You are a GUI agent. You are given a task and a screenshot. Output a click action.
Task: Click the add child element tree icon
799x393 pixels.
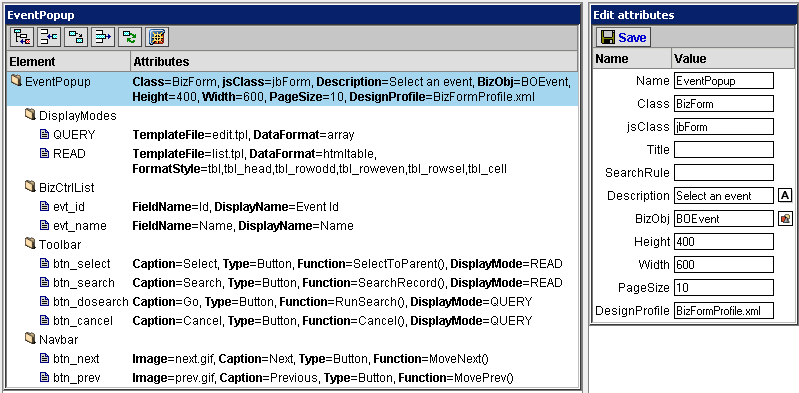[23, 38]
